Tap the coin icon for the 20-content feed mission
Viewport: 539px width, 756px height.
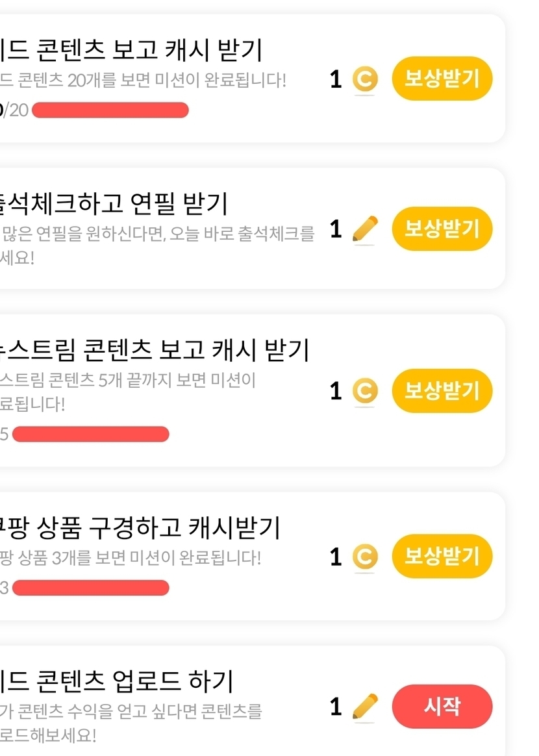[x=364, y=80]
